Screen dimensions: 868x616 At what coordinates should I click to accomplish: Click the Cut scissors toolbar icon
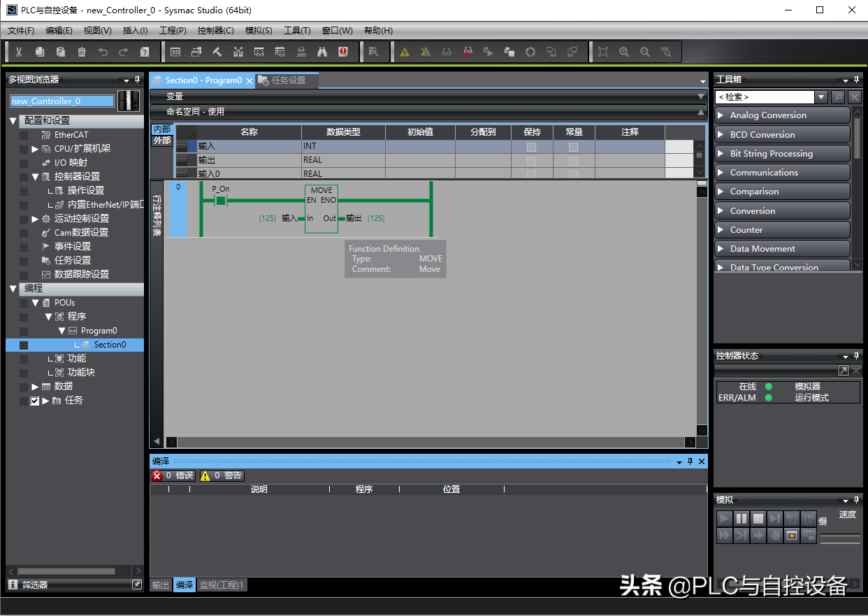(19, 52)
